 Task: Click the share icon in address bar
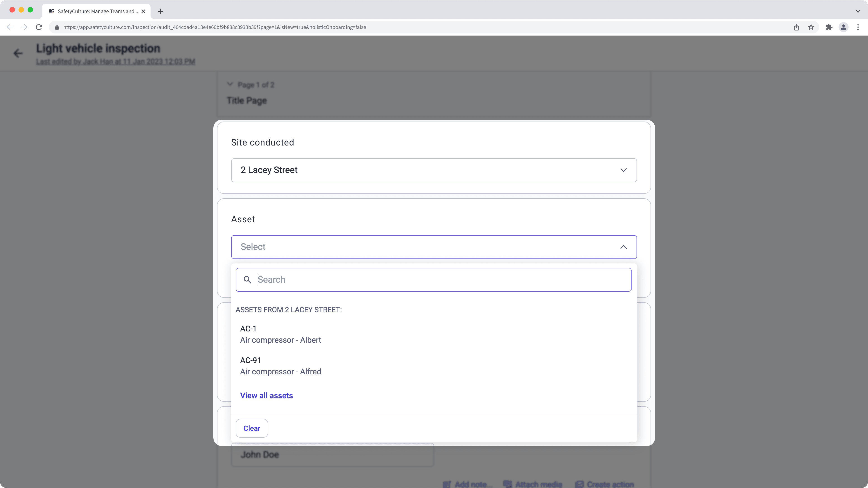click(x=797, y=27)
